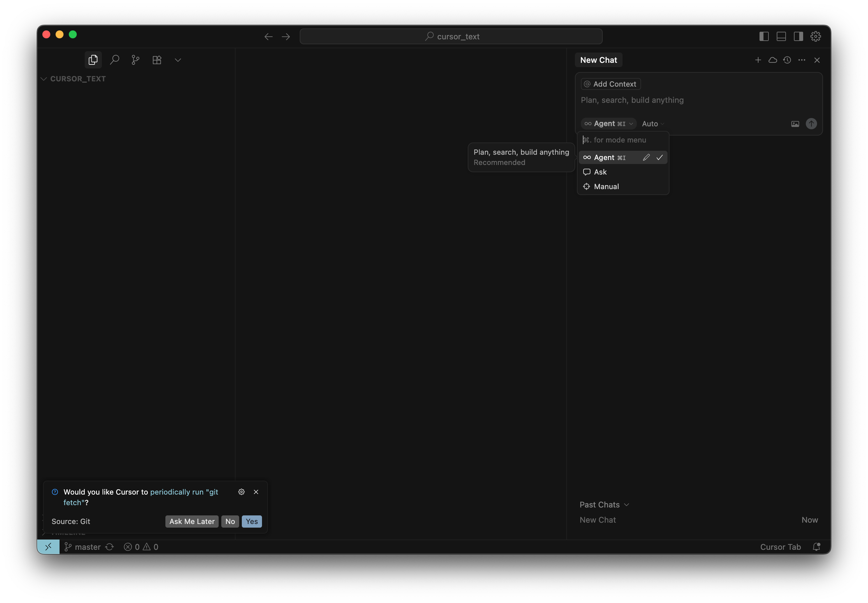Dismiss the git fetch notification

coord(256,492)
